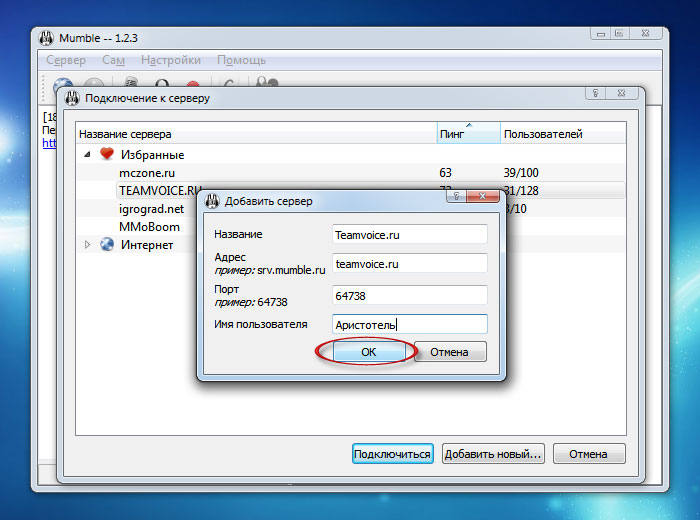Click the red heart Избранные icon

107,154
